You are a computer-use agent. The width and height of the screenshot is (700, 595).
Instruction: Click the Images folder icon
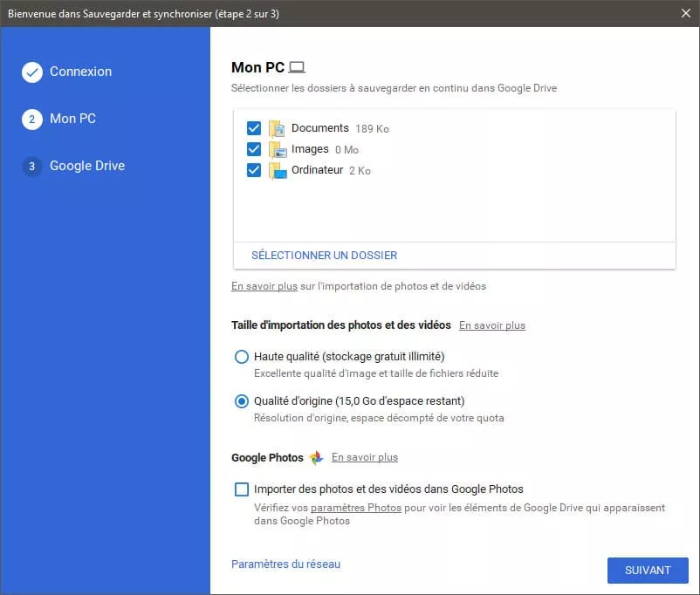click(x=278, y=149)
